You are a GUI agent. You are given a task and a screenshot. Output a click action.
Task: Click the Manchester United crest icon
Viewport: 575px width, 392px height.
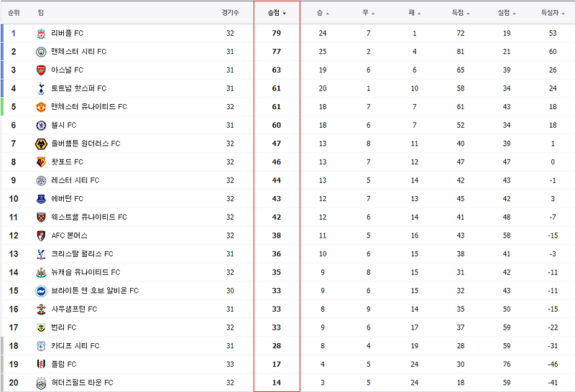coord(41,107)
